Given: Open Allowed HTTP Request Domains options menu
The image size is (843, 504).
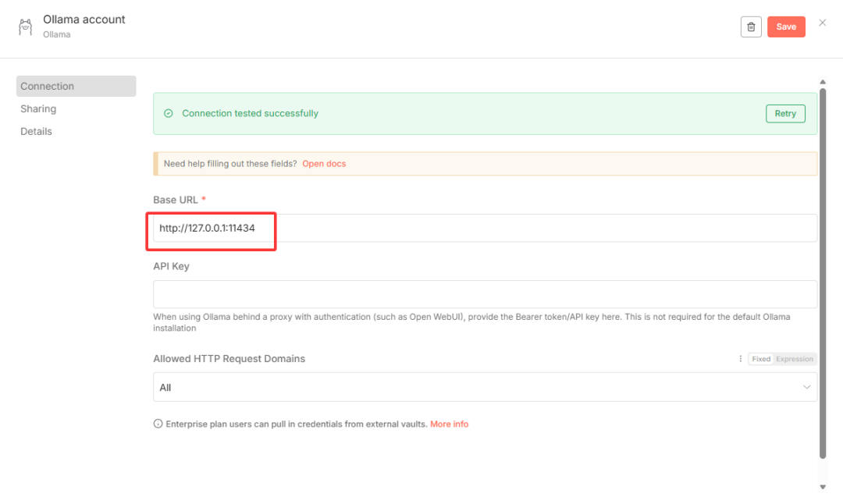Looking at the screenshot, I should point(740,359).
